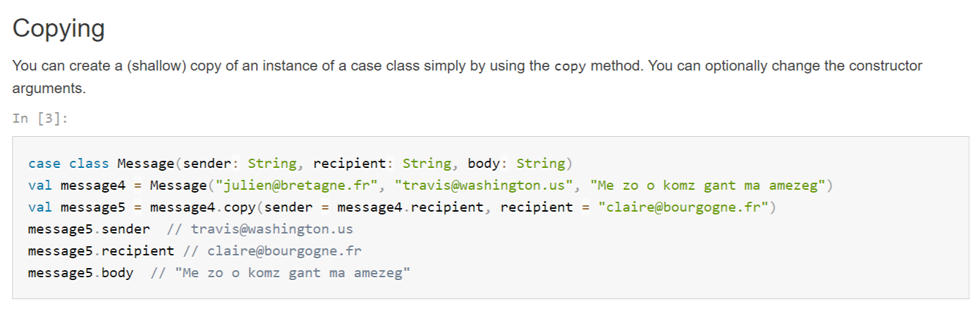Click the inline "copy" code word in the paragraph
980x309 pixels.
[570, 67]
